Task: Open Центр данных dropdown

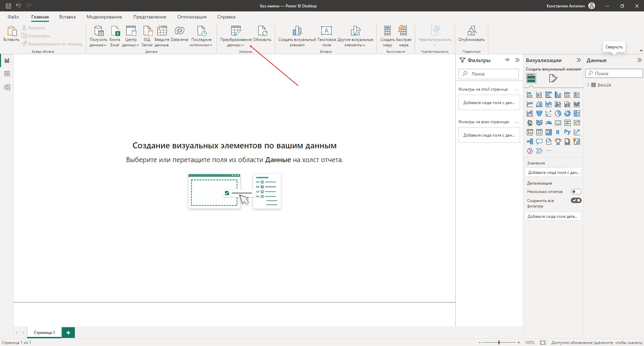Action: [x=131, y=36]
